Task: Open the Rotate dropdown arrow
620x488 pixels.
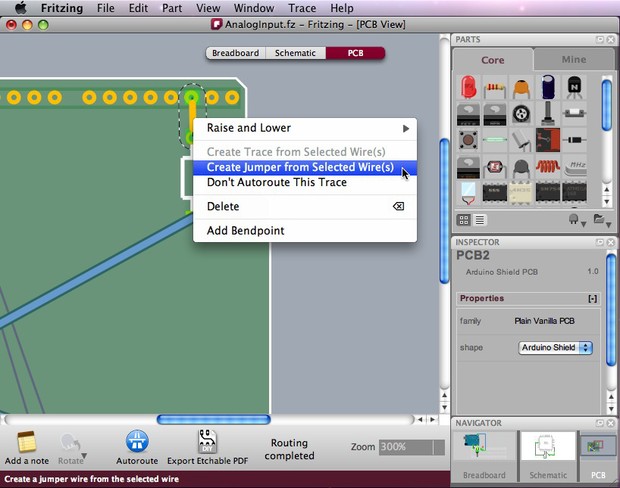Action: coord(84,456)
